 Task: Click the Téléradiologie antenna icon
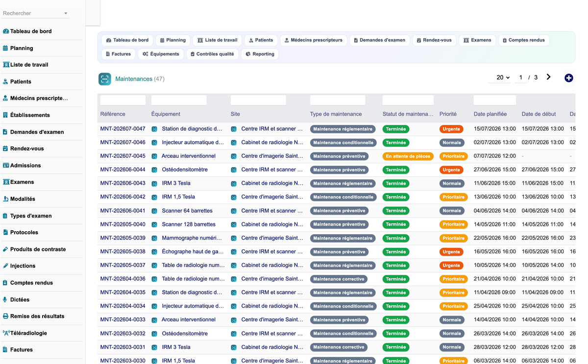click(x=6, y=333)
